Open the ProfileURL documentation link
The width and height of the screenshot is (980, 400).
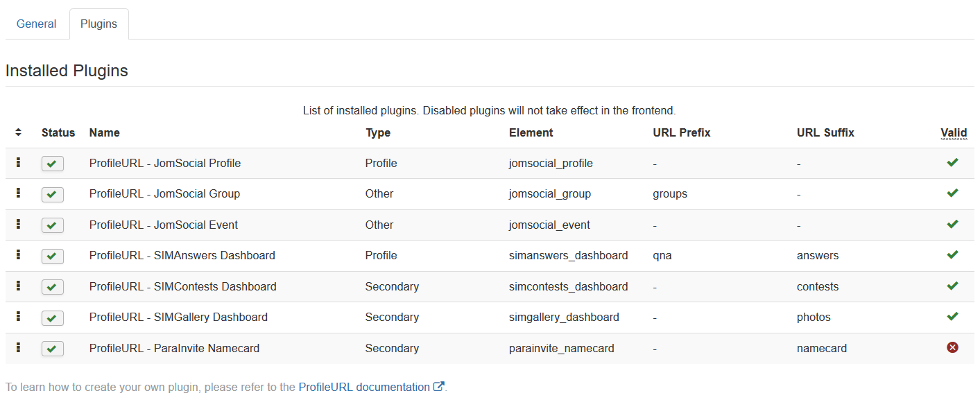364,387
